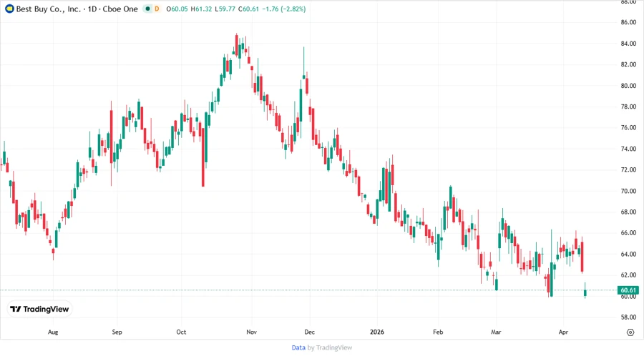The width and height of the screenshot is (644, 356).
Task: Open chart settings gear icon
Action: click(630, 332)
